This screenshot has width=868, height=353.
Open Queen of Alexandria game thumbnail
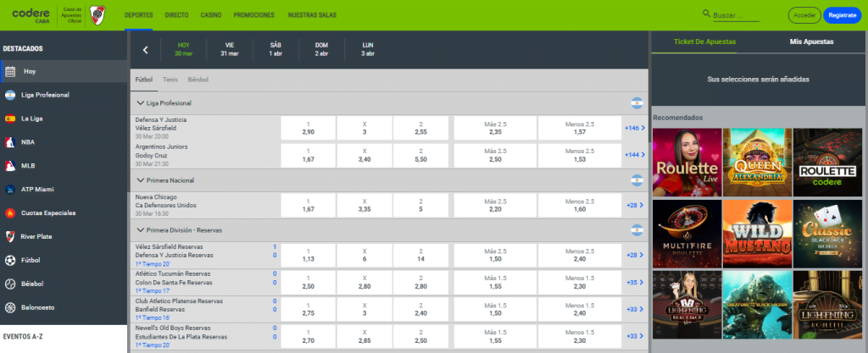click(x=757, y=163)
